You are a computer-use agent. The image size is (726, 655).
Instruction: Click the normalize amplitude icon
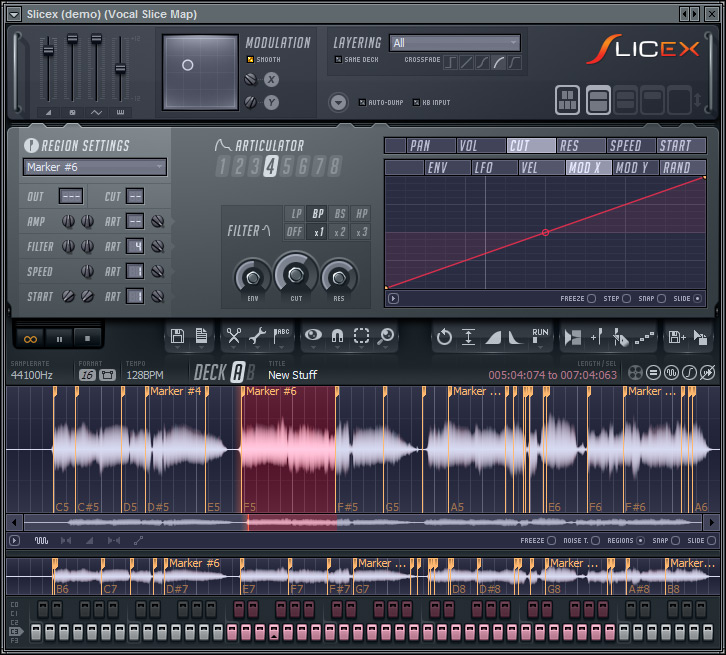[x=469, y=337]
